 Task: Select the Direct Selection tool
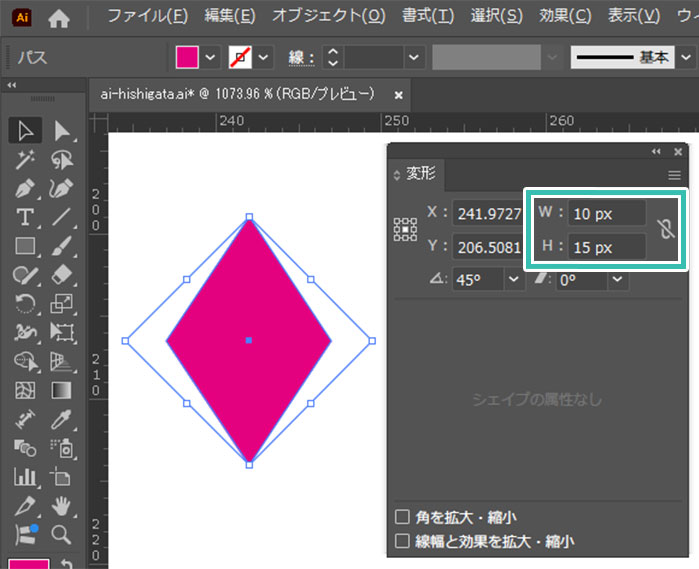point(62,130)
